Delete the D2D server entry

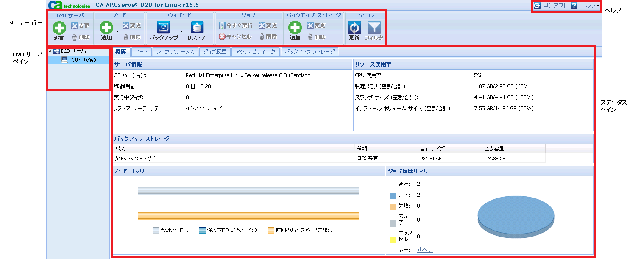point(81,37)
